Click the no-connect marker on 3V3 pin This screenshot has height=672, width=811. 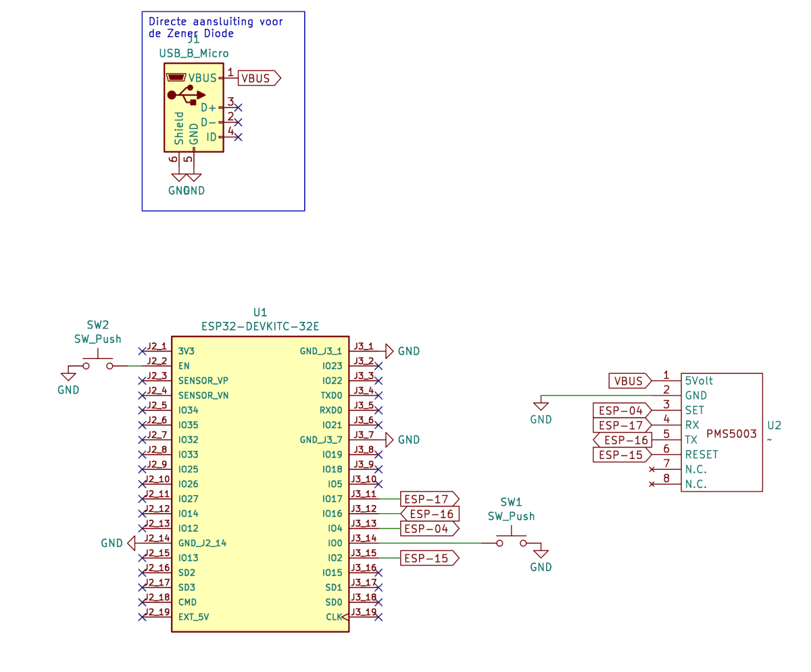pos(142,352)
